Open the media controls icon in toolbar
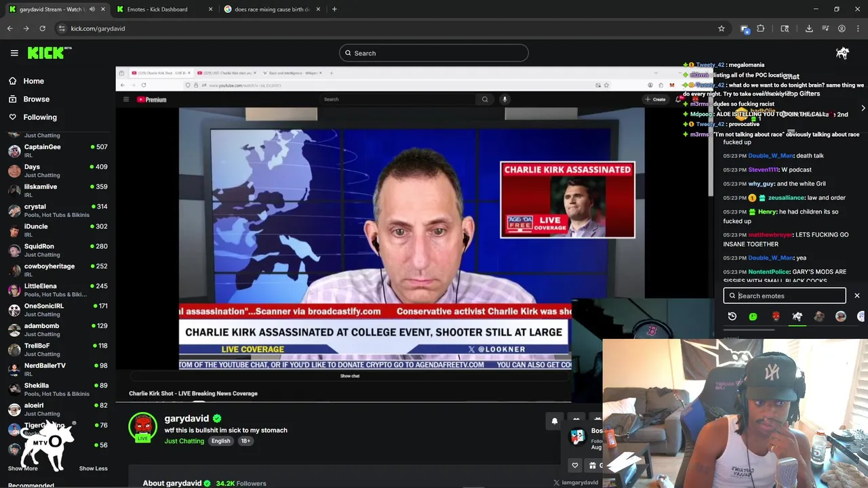Viewport: 868px width, 488px height. pos(825,28)
